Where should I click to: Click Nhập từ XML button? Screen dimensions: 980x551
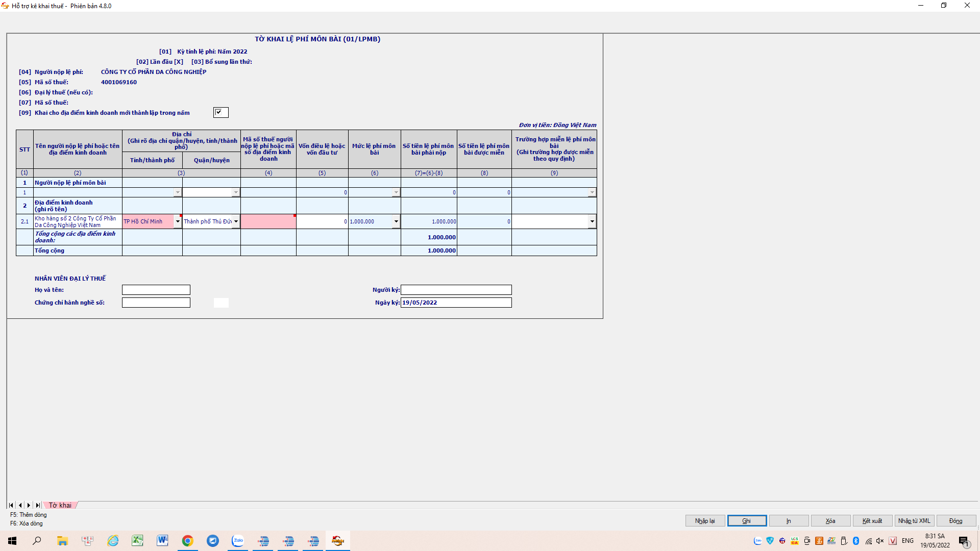tap(914, 521)
